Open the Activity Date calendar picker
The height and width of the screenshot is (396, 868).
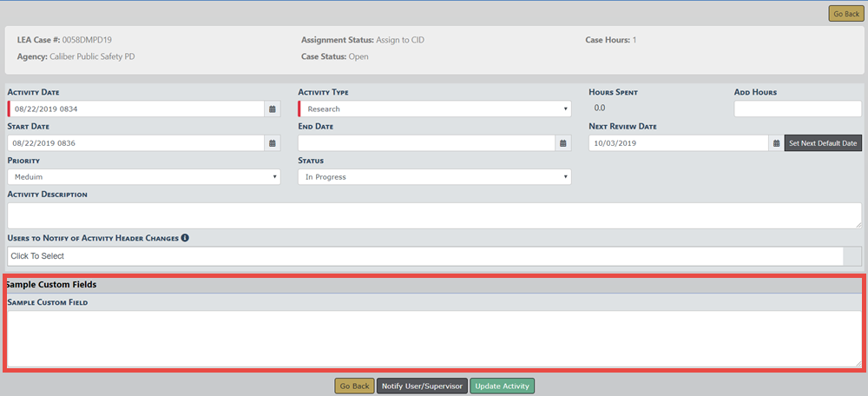point(273,109)
